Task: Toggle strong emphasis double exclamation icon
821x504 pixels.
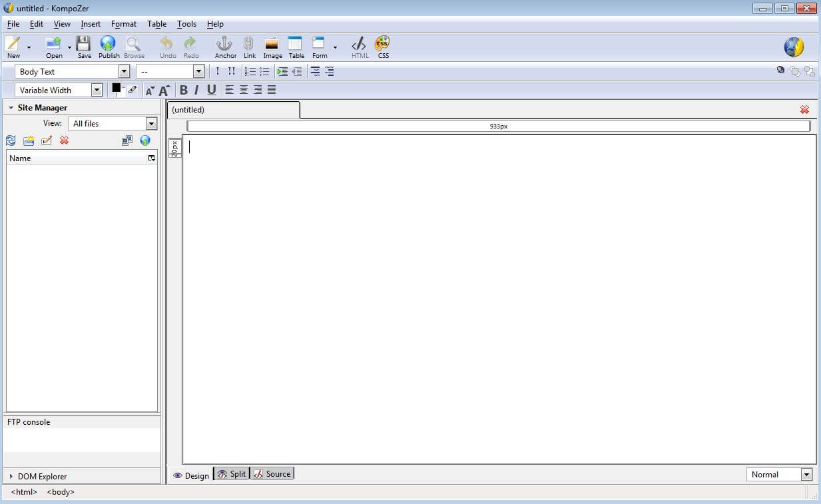Action: 231,71
